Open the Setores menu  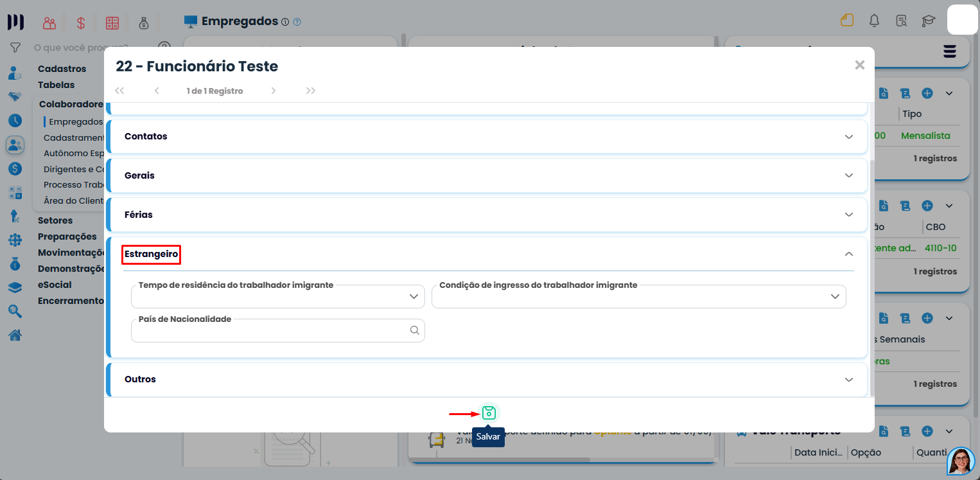click(x=55, y=220)
